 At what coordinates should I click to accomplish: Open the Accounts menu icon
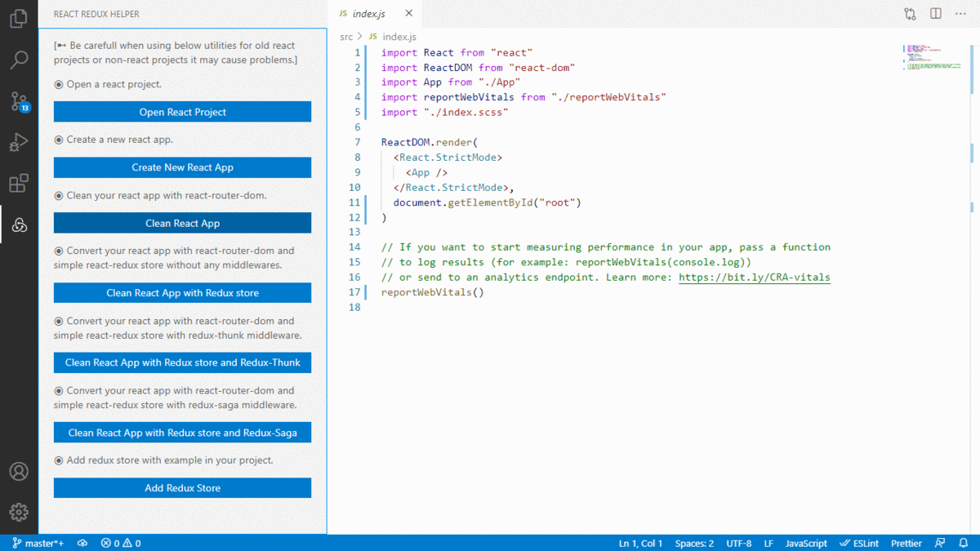19,472
